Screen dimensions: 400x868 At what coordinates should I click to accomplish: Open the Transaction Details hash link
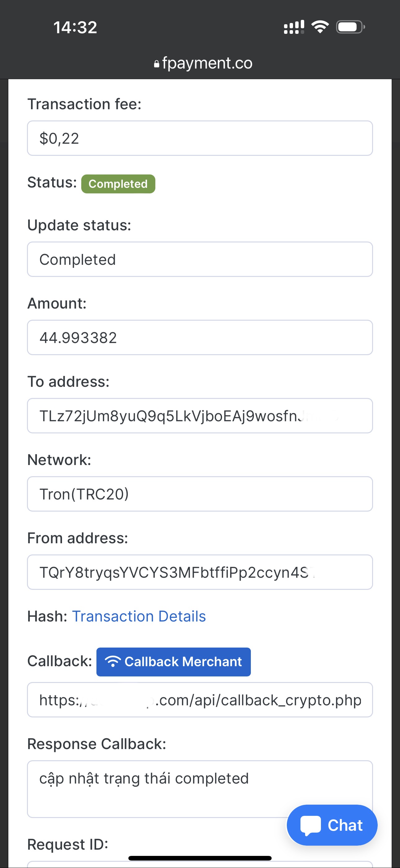click(x=139, y=616)
